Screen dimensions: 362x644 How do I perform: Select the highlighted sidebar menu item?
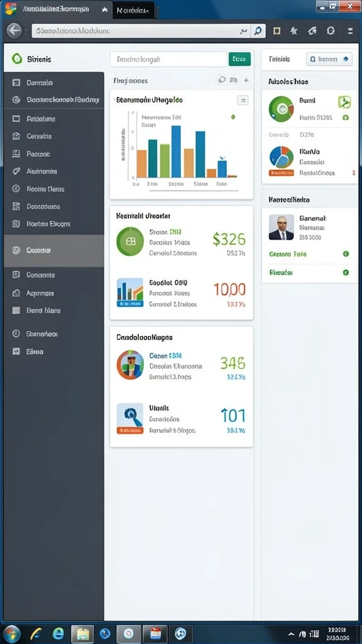pos(54,250)
